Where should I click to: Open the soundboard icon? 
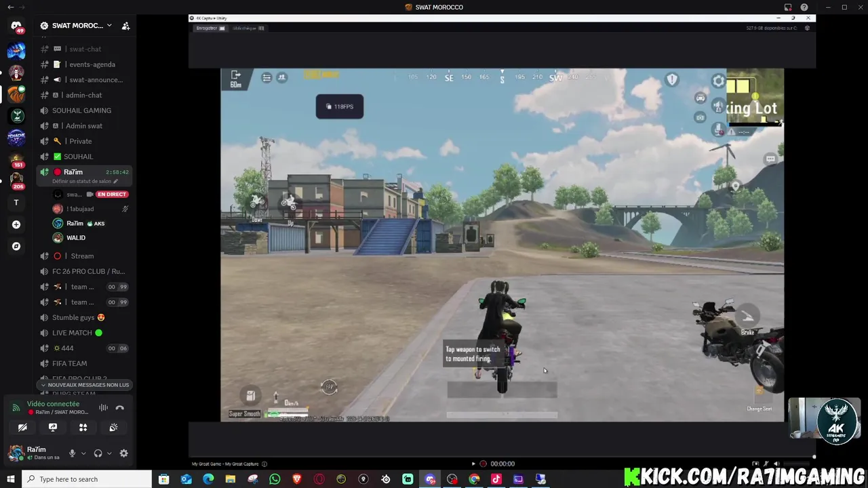[x=113, y=428]
